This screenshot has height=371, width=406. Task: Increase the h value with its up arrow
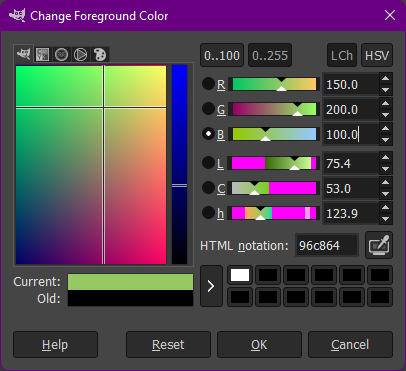(386, 208)
